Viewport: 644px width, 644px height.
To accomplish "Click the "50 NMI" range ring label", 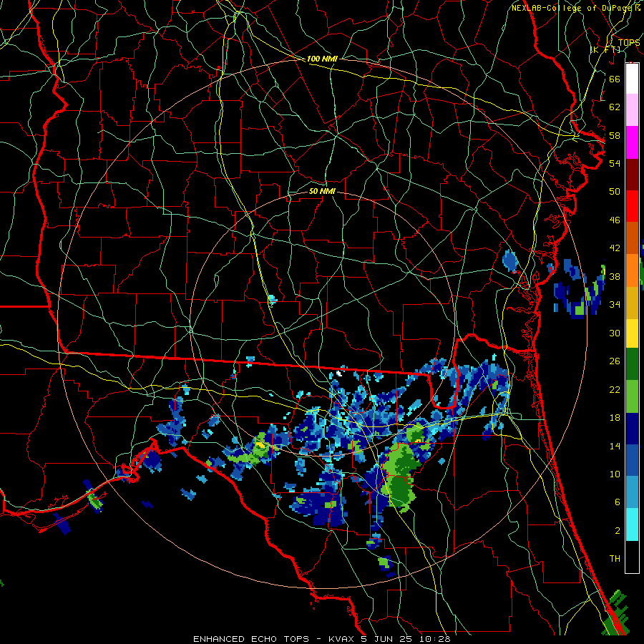I will (x=322, y=191).
